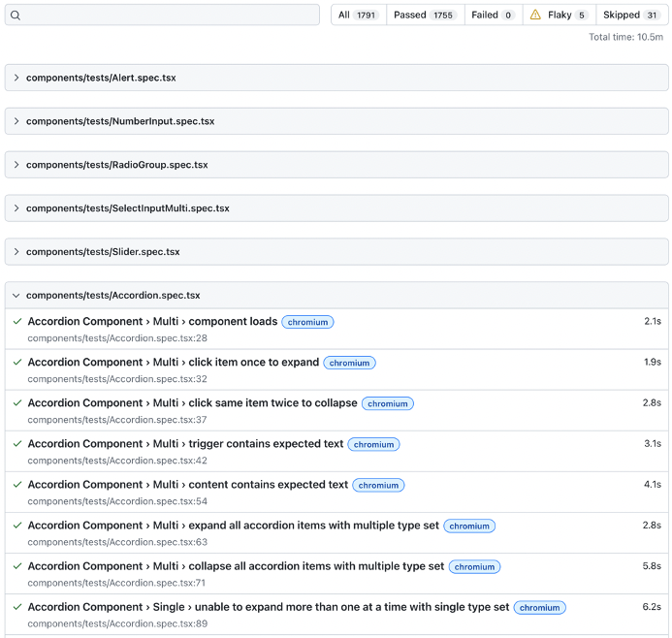Filter by Passed 1755 tests
672x638 pixels.
pos(425,15)
